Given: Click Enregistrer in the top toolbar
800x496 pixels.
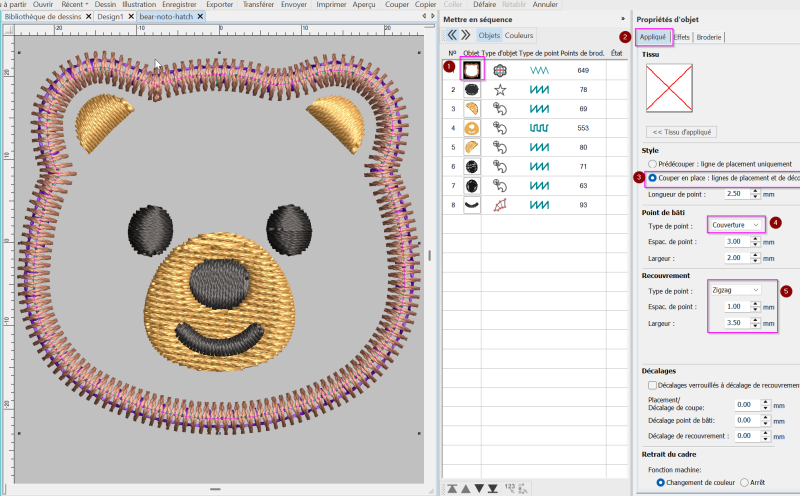Looking at the screenshot, I should 179,4.
